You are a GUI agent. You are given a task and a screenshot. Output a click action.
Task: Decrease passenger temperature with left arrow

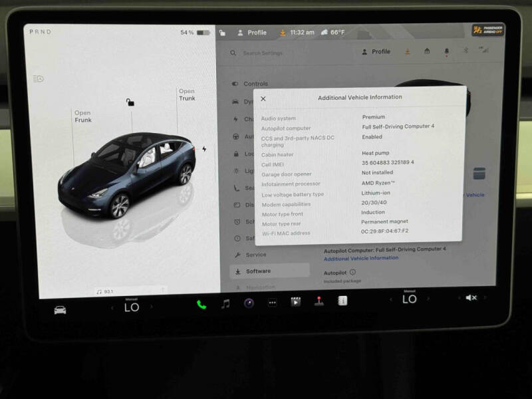coord(390,299)
